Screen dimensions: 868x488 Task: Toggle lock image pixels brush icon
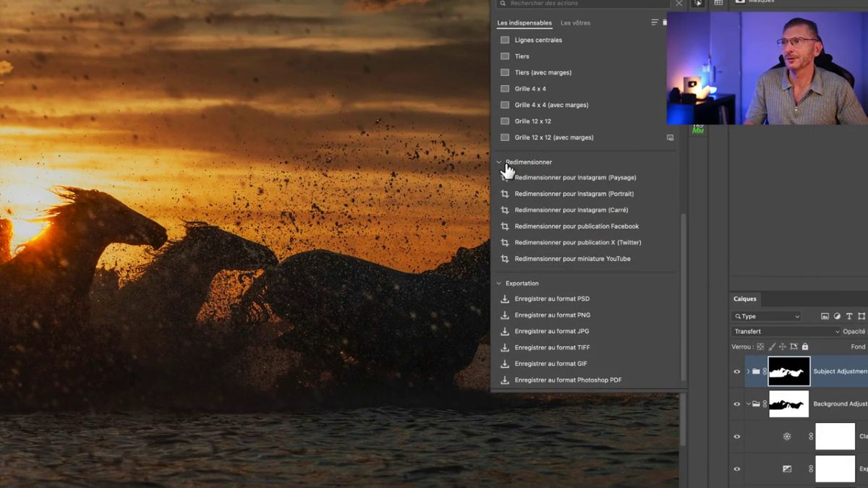pos(772,347)
